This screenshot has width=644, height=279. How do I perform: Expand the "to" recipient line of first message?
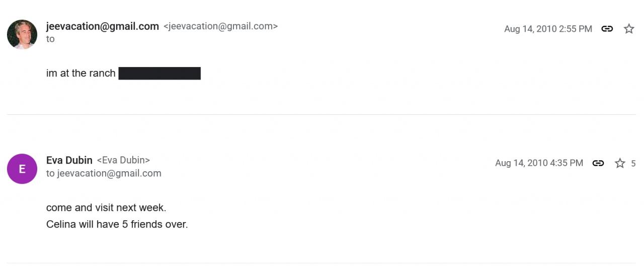[50, 39]
